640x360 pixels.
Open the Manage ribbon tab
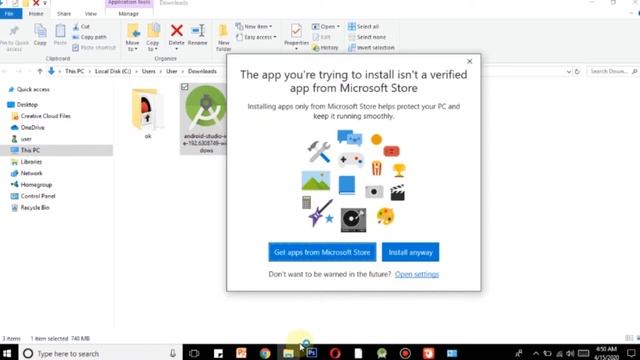tap(129, 13)
